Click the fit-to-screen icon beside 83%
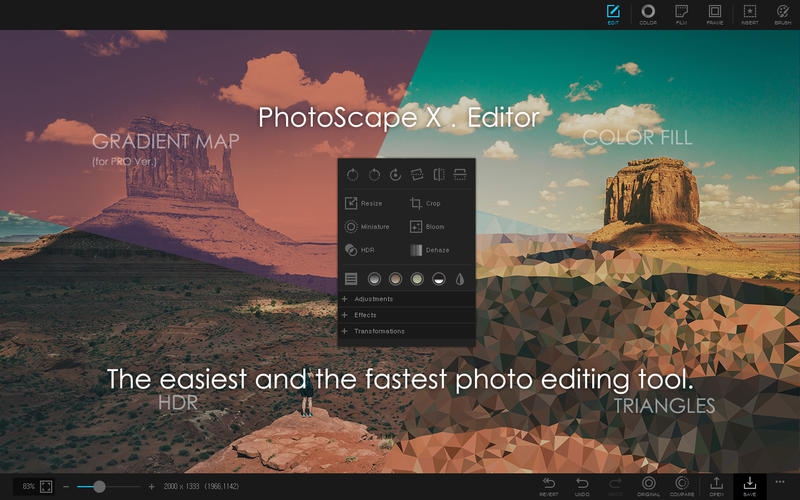 (x=46, y=486)
